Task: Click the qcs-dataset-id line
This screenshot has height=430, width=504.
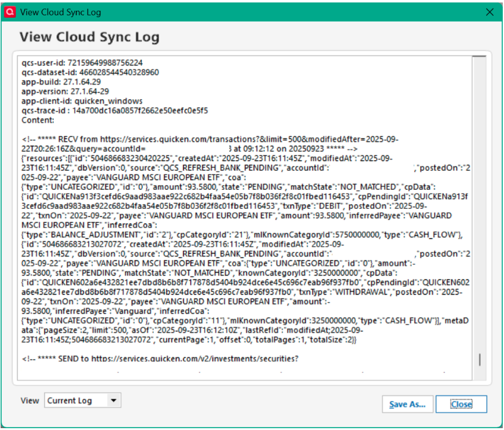Action: pos(90,72)
